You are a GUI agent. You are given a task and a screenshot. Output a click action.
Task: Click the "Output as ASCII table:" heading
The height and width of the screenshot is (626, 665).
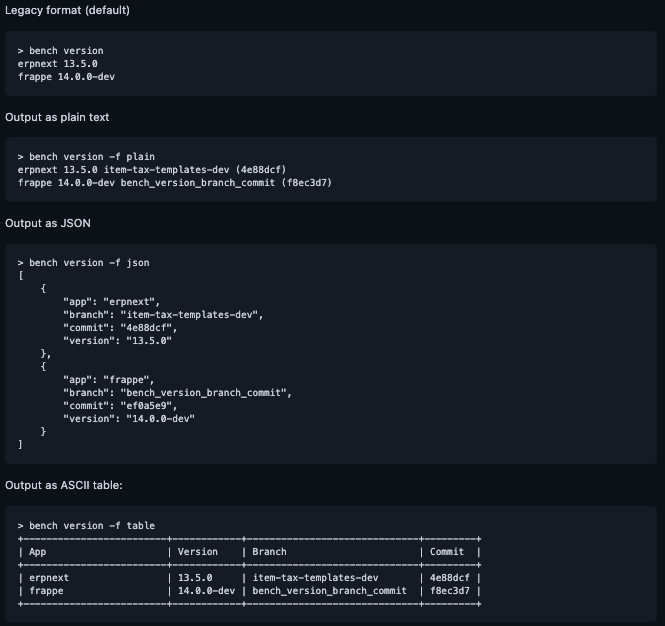tap(64, 485)
